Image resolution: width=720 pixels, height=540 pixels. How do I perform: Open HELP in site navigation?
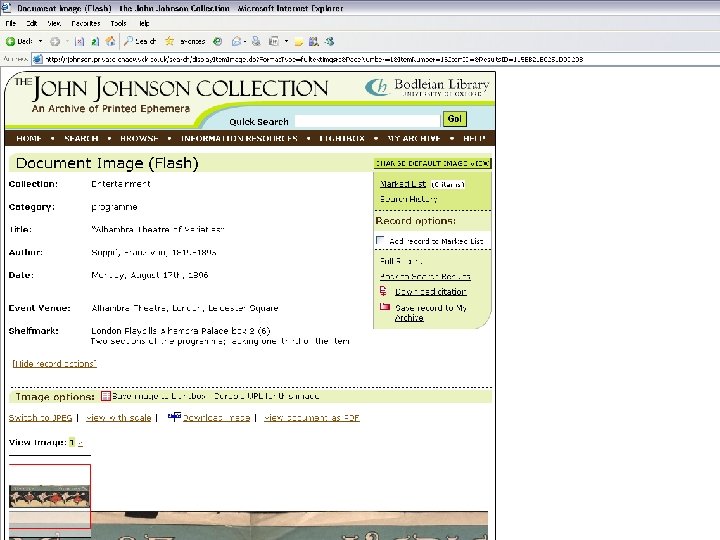pos(474,138)
